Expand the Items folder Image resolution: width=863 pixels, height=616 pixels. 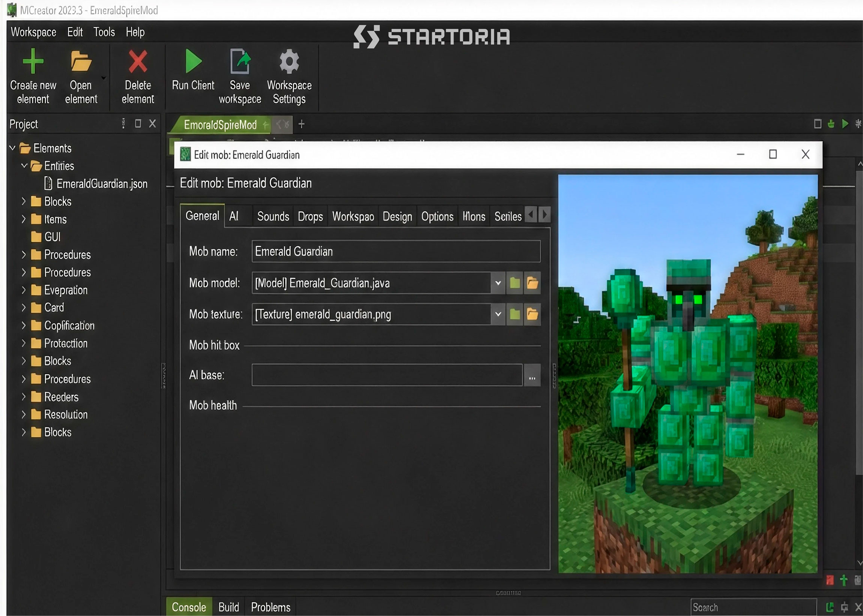tap(24, 219)
